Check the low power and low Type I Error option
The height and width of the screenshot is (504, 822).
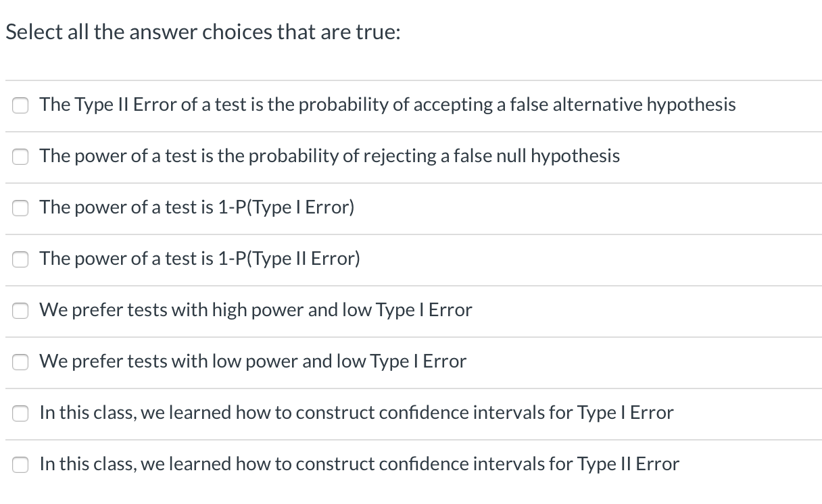tap(20, 362)
